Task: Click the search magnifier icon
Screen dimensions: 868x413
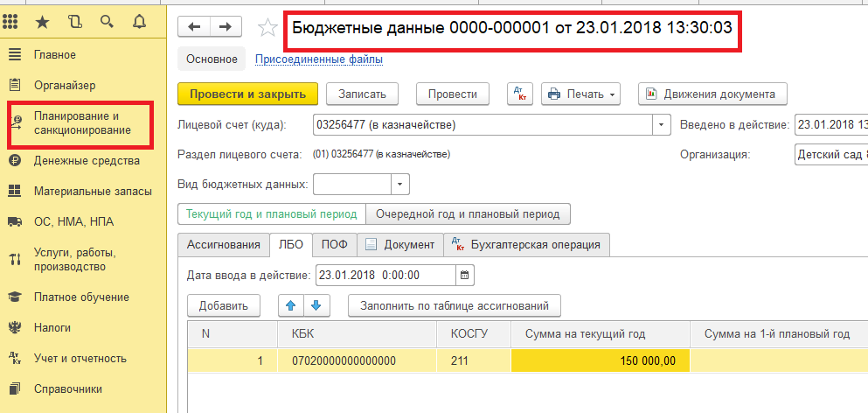Action: (106, 20)
